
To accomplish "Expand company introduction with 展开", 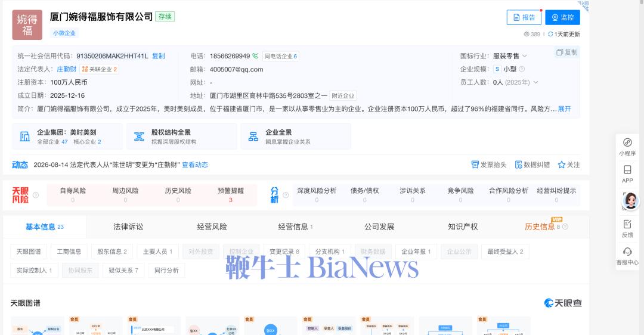I will [x=564, y=109].
